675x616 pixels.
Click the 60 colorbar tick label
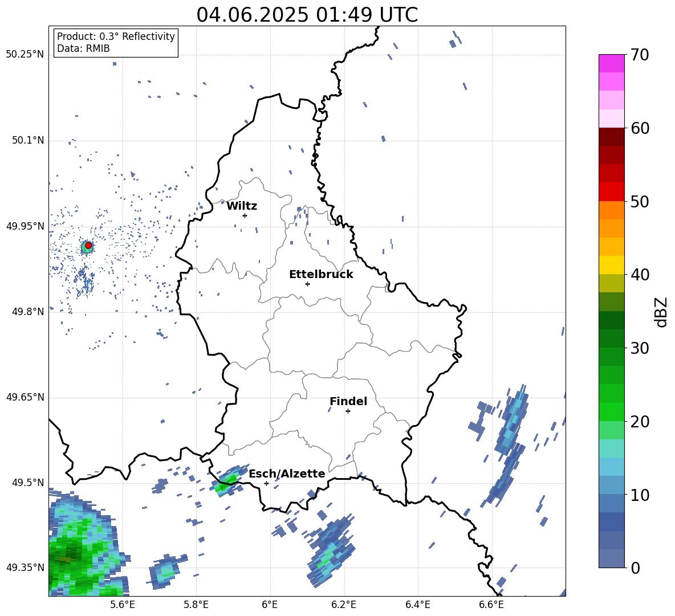click(x=640, y=128)
